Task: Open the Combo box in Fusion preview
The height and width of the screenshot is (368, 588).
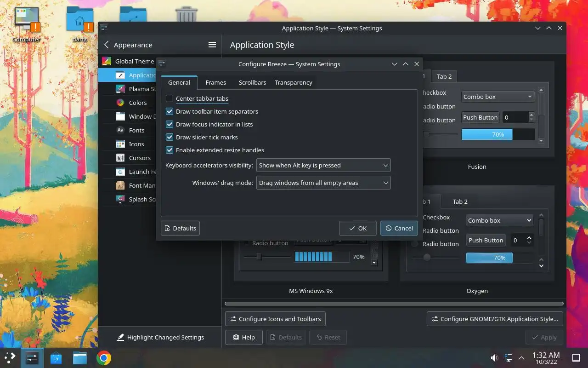Action: pos(498,97)
